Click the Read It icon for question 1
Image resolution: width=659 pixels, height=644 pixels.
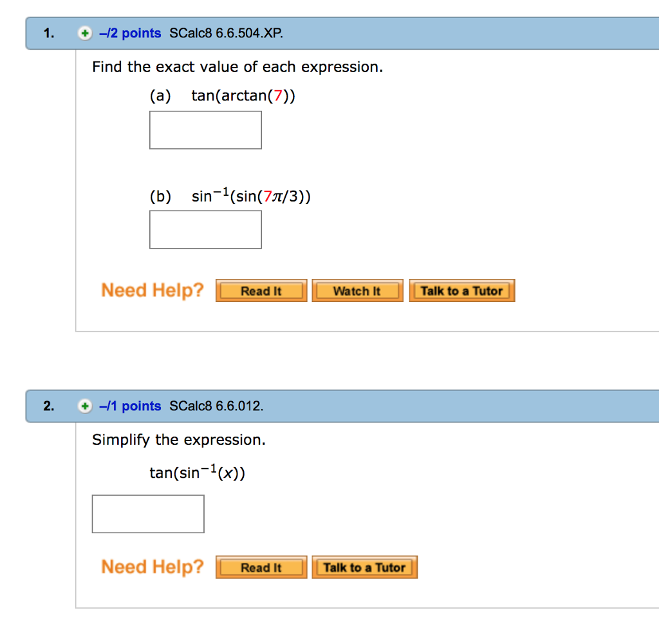(261, 290)
